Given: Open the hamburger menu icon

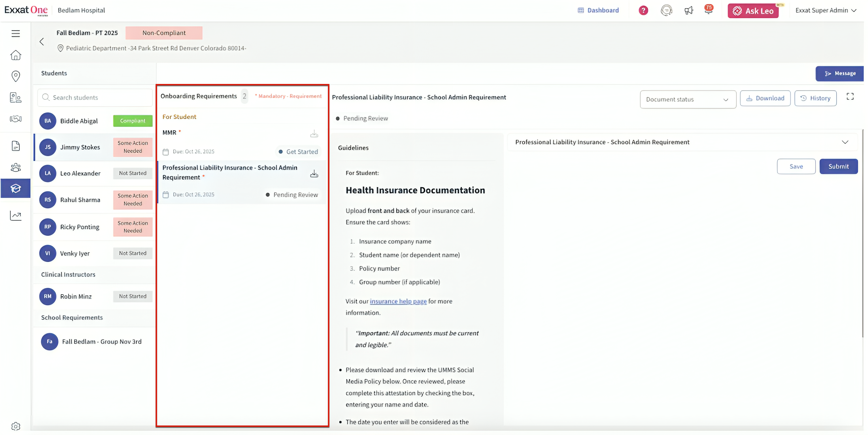Looking at the screenshot, I should (x=16, y=33).
